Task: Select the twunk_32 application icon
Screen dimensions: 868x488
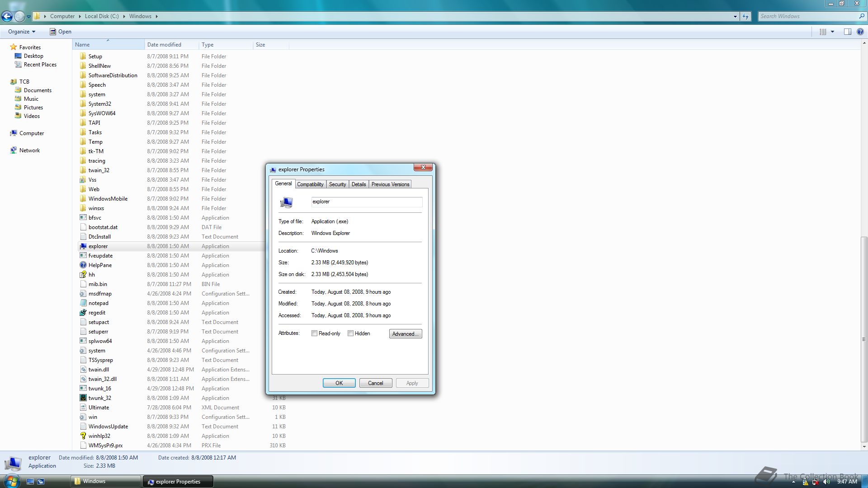Action: click(83, 398)
